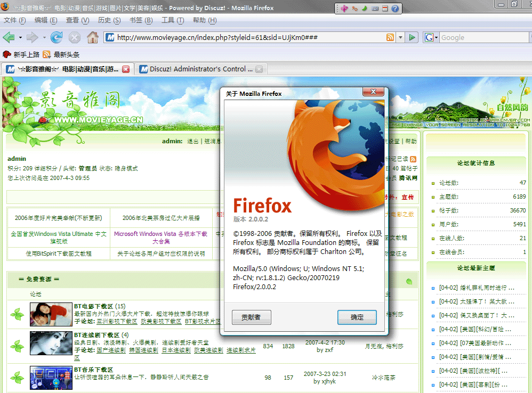Click the green leaf icon in 免费资源 header
This screenshot has height=393, width=532.
[409, 282]
